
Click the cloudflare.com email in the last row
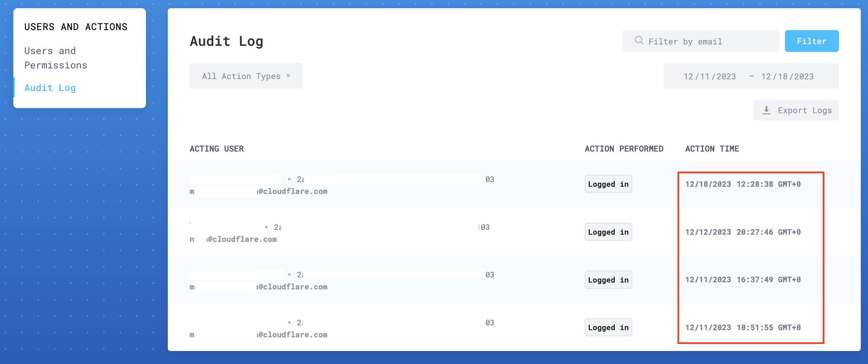[x=292, y=334]
